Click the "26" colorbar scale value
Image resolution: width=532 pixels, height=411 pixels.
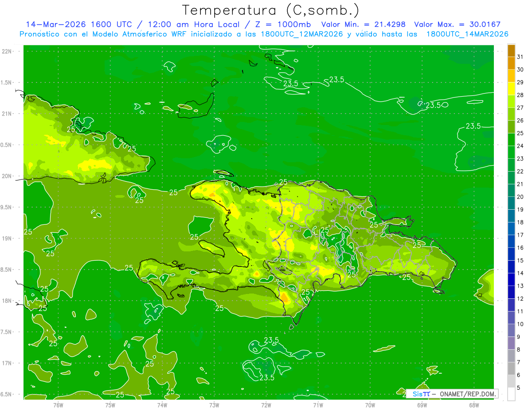520,121
